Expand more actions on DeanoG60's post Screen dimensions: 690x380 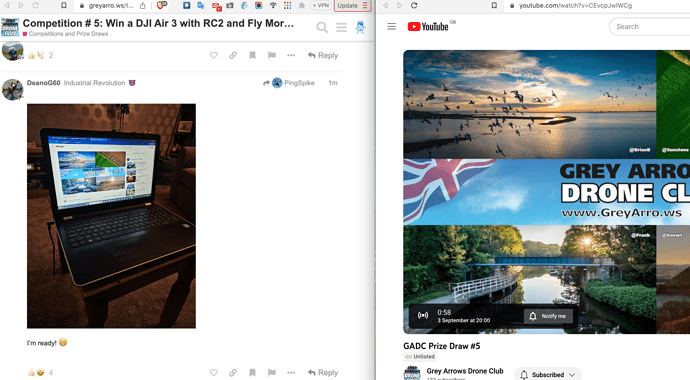click(x=291, y=373)
